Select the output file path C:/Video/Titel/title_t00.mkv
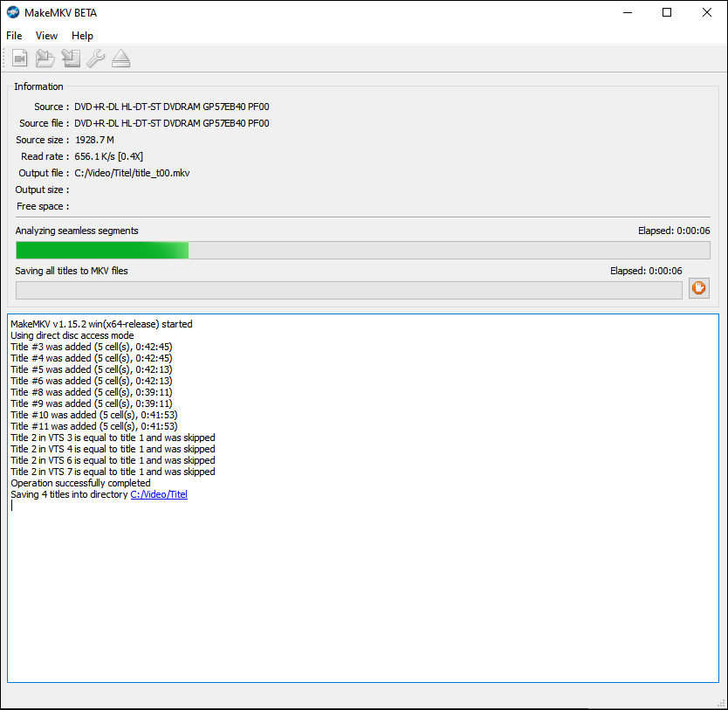 (x=132, y=173)
